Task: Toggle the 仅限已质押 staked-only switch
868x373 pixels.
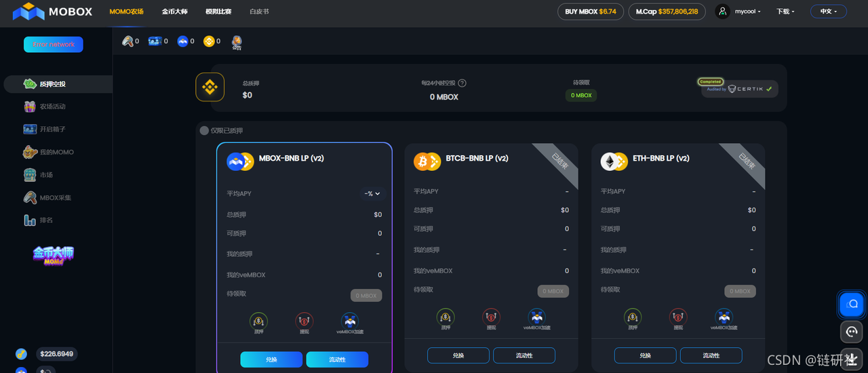Action: 204,130
